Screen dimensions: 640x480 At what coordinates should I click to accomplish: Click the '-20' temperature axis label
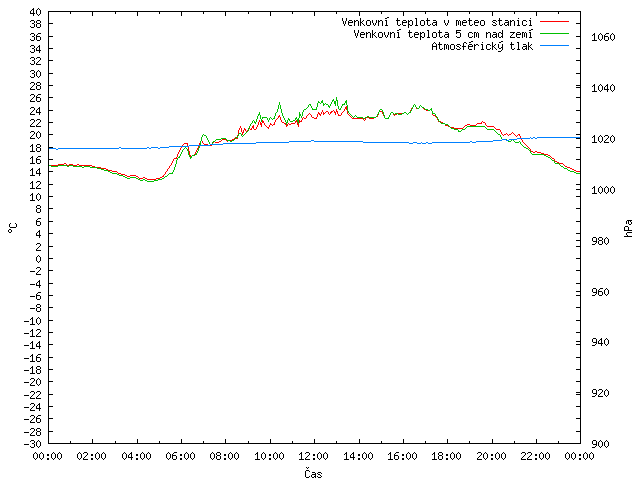coord(33,382)
